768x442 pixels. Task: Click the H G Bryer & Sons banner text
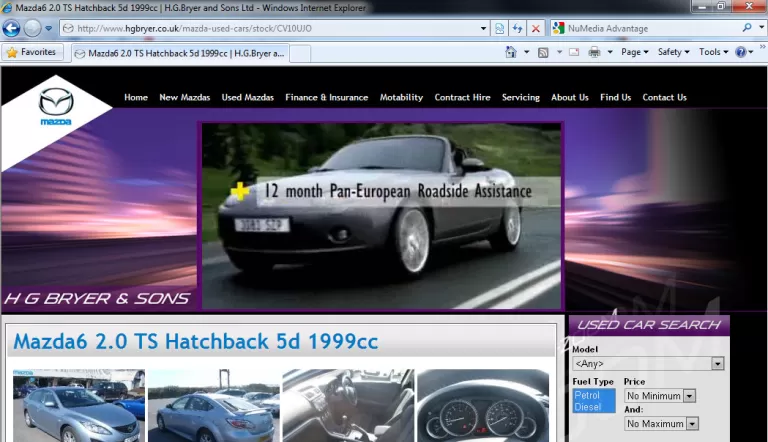pyautogui.click(x=96, y=298)
